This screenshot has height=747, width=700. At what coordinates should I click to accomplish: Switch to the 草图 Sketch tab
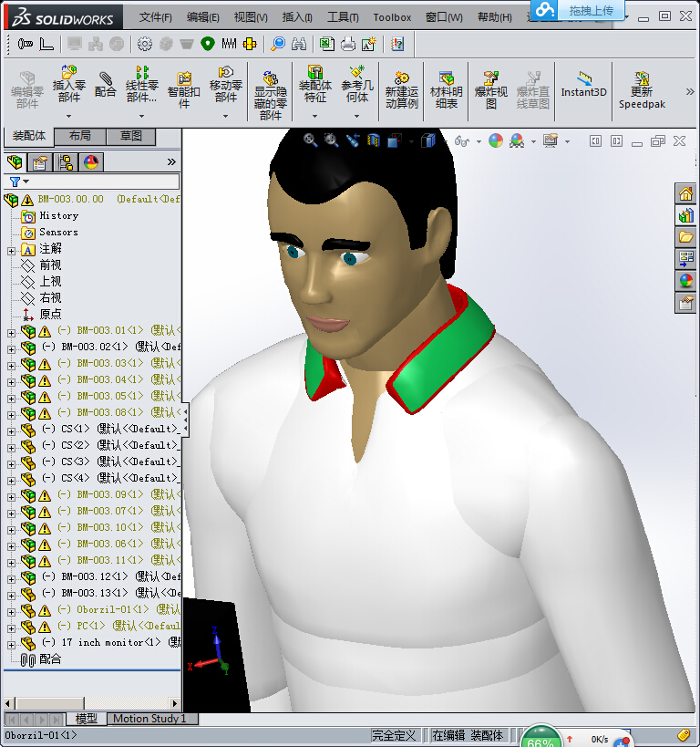tap(131, 136)
